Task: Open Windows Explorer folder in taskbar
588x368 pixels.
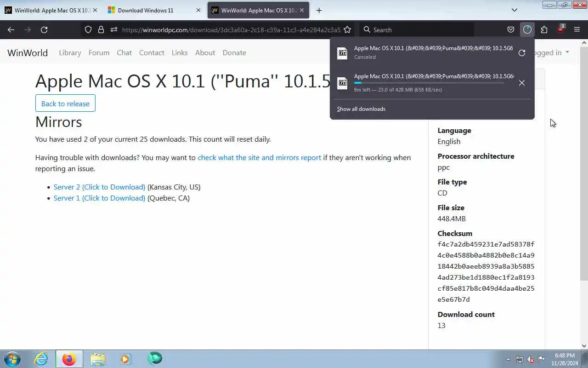Action: [98, 359]
